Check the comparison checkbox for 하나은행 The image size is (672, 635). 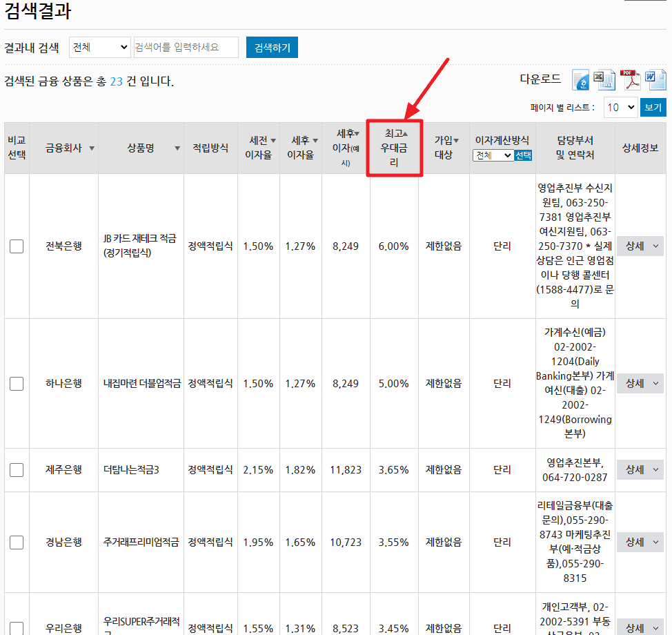coord(16,383)
